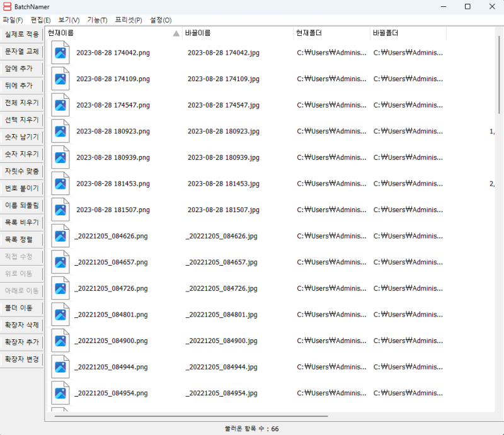Click the thumbnail icon of _20221205_084626.png

[x=60, y=235]
